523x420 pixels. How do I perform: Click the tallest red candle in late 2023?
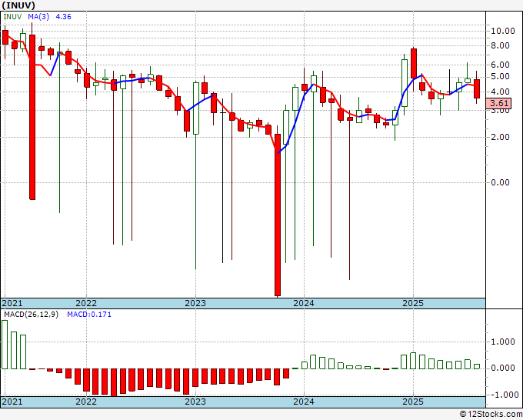(x=278, y=215)
